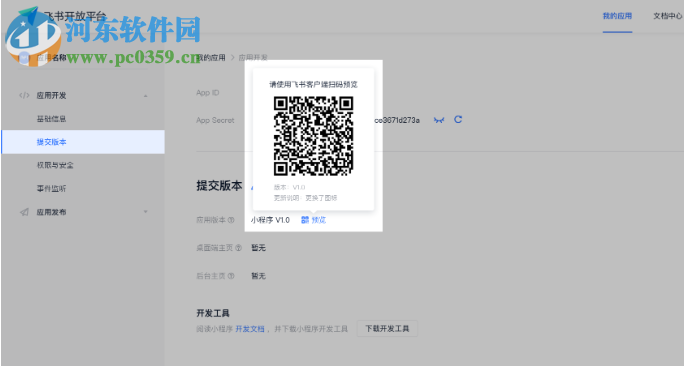Viewport: 684px width, 373px height.
Task: Collapse the 应用开发 section arrow
Action: point(146,96)
